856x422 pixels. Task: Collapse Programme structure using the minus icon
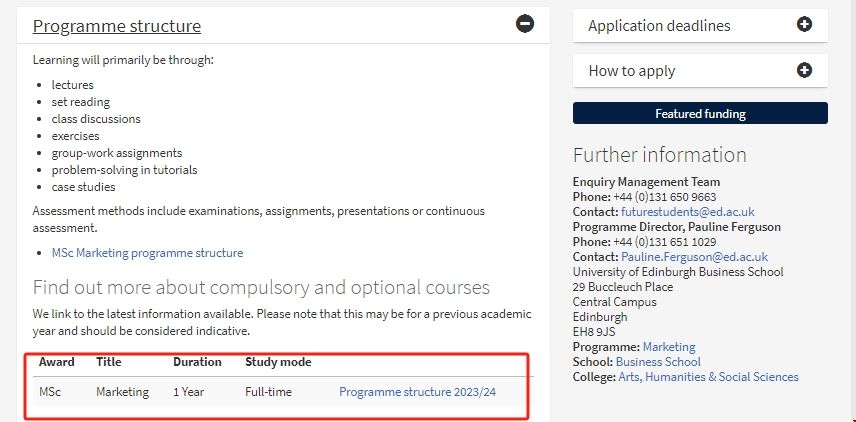(525, 24)
